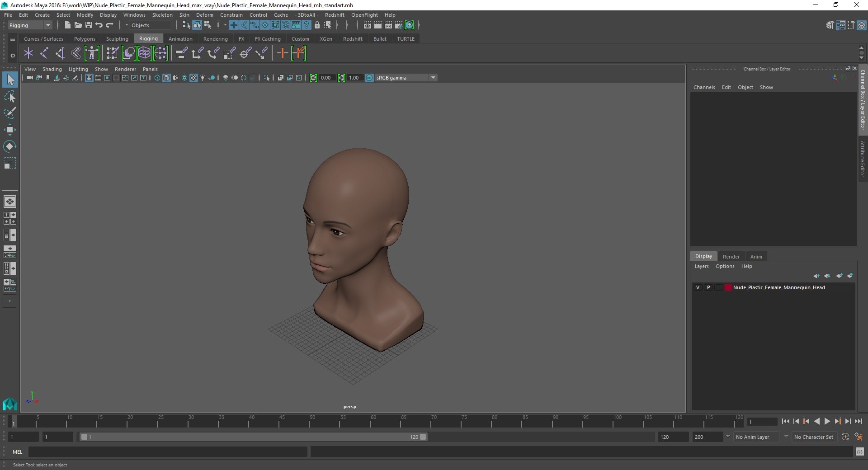This screenshot has width=868, height=470.
Task: Activate the Paint selection tool
Action: point(10,113)
